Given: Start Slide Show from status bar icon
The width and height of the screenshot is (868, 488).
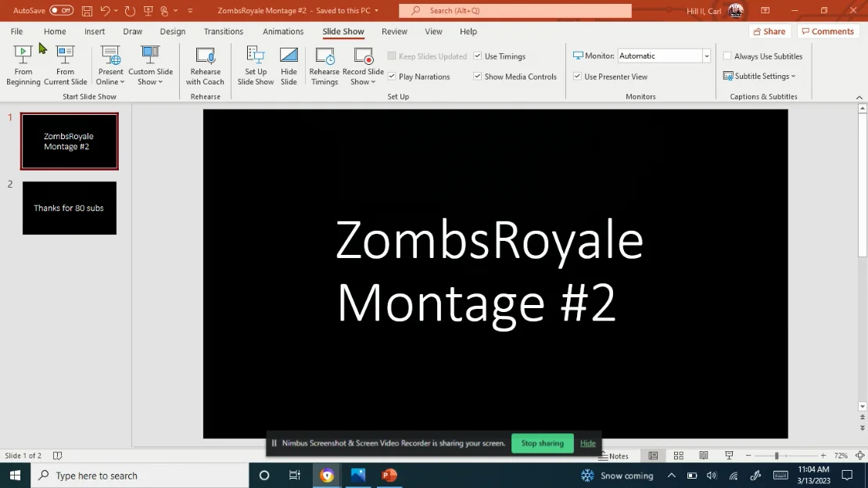Looking at the screenshot, I should coord(729,455).
